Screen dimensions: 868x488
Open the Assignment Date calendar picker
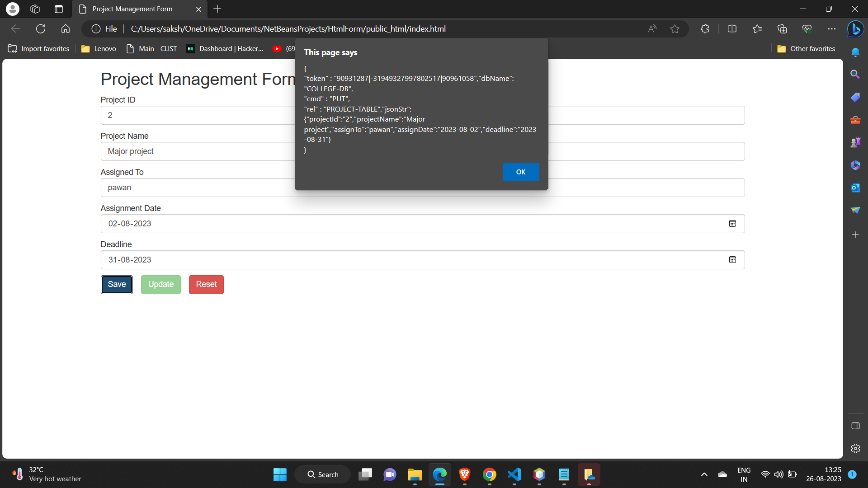[x=732, y=223]
